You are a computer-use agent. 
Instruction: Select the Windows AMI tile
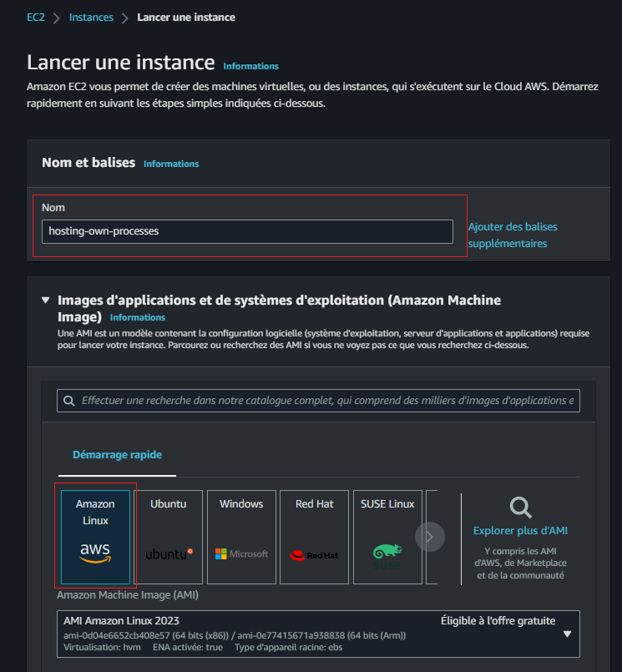[x=241, y=537]
